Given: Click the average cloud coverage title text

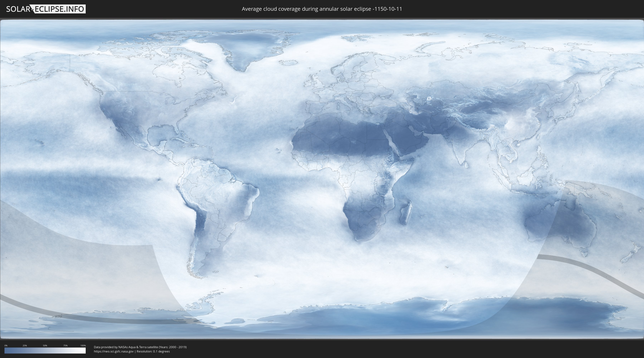Looking at the screenshot, I should (x=322, y=9).
